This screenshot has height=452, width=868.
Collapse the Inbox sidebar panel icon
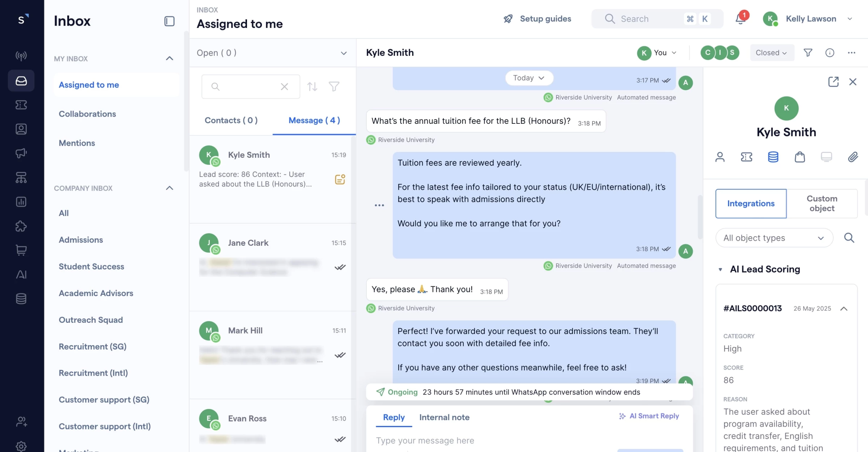[x=169, y=21]
